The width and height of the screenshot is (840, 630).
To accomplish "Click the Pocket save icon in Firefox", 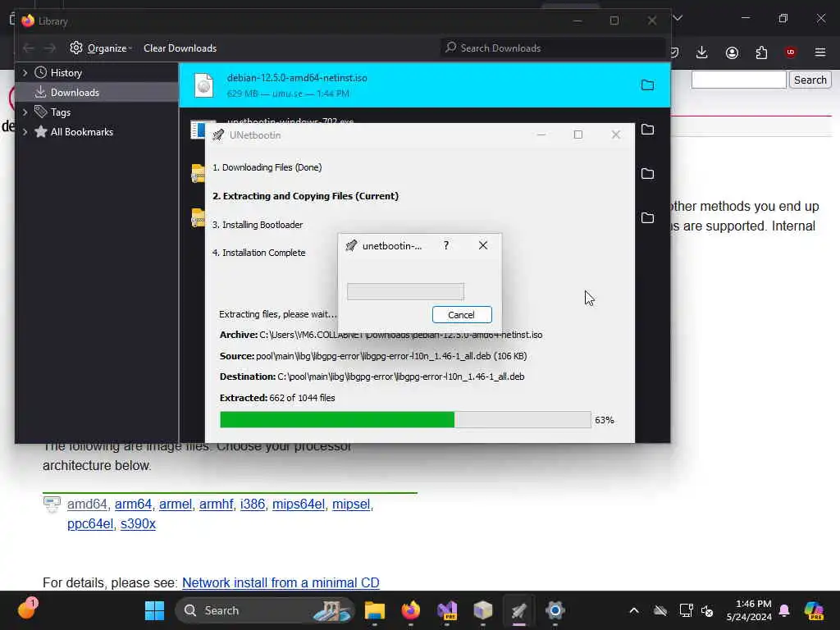I will click(675, 52).
